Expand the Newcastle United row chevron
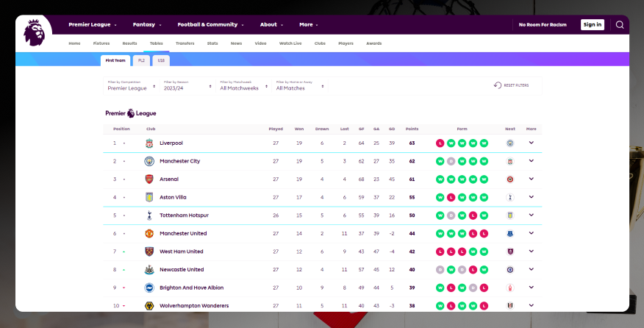Image resolution: width=644 pixels, height=328 pixels. pos(531,269)
